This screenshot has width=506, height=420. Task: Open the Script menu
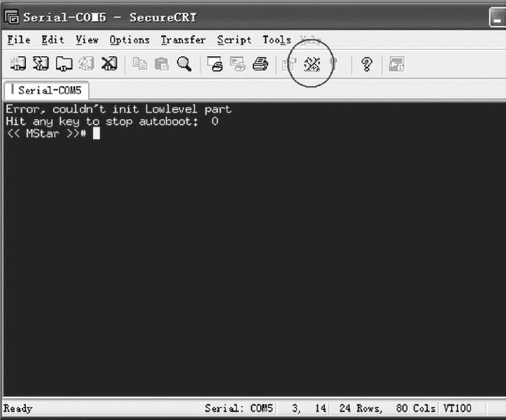(234, 40)
